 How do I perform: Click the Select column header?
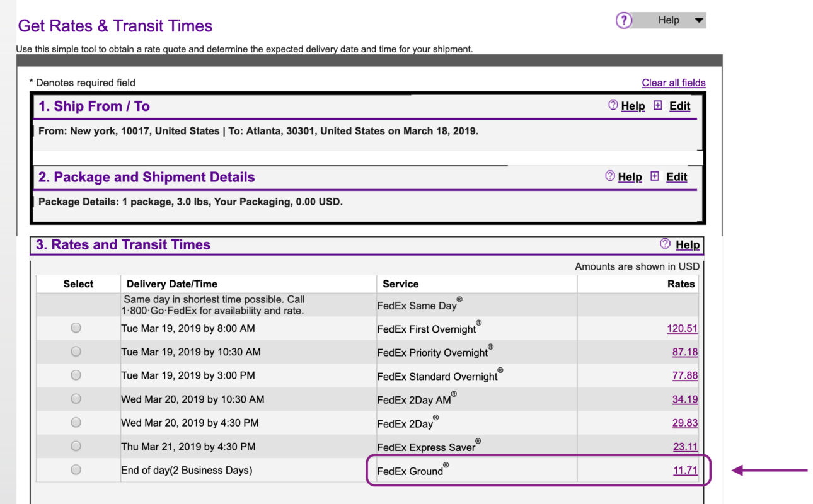pos(78,284)
